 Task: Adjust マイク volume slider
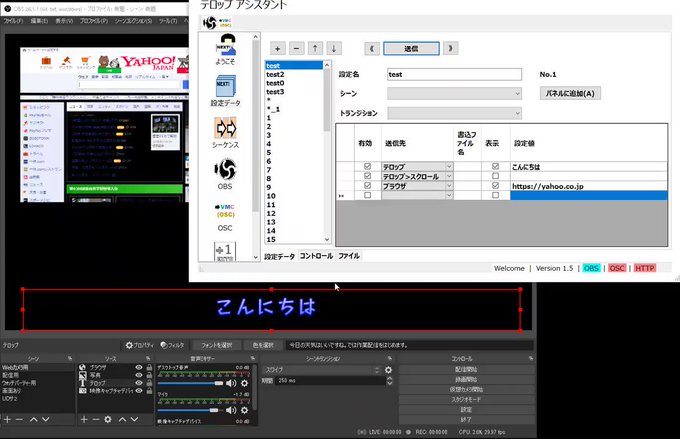pyautogui.click(x=190, y=410)
